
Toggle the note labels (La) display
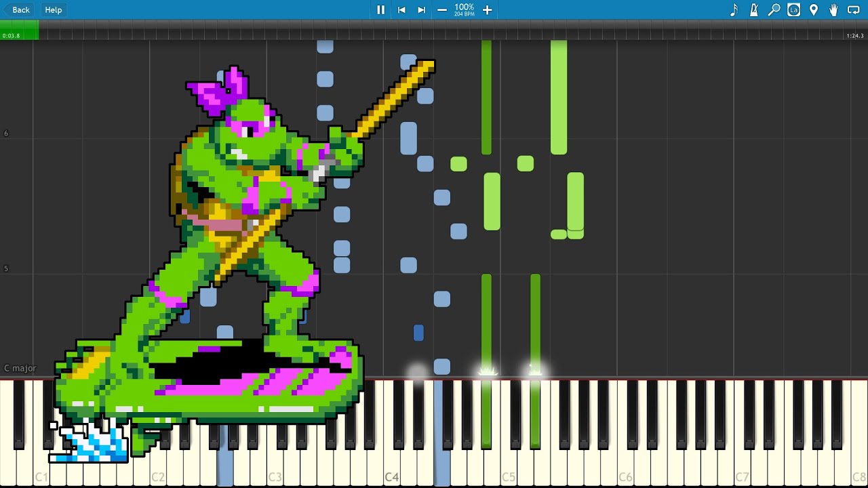click(x=793, y=9)
